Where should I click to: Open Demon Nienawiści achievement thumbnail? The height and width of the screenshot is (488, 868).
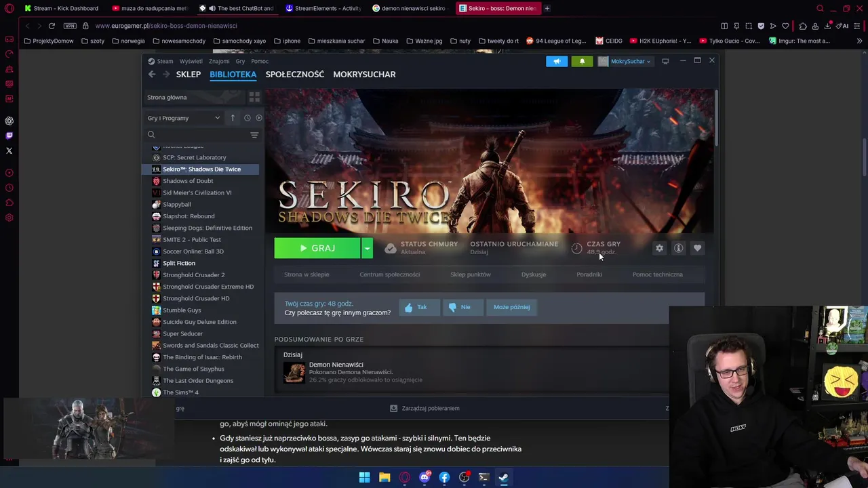[x=294, y=373]
